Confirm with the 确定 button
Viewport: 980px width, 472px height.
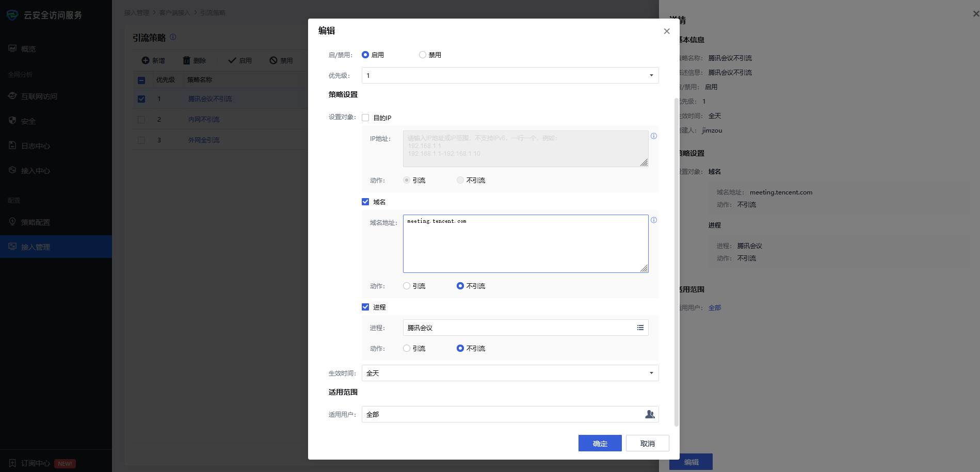(600, 443)
